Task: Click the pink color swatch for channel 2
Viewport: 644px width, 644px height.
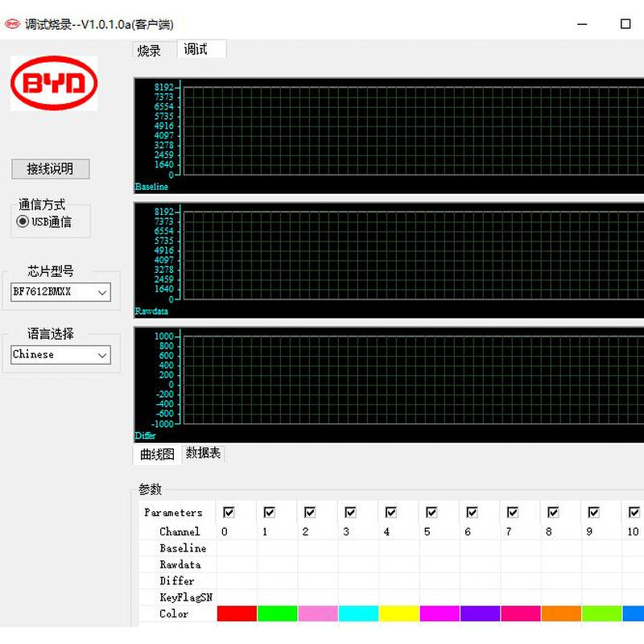Action: pyautogui.click(x=318, y=613)
